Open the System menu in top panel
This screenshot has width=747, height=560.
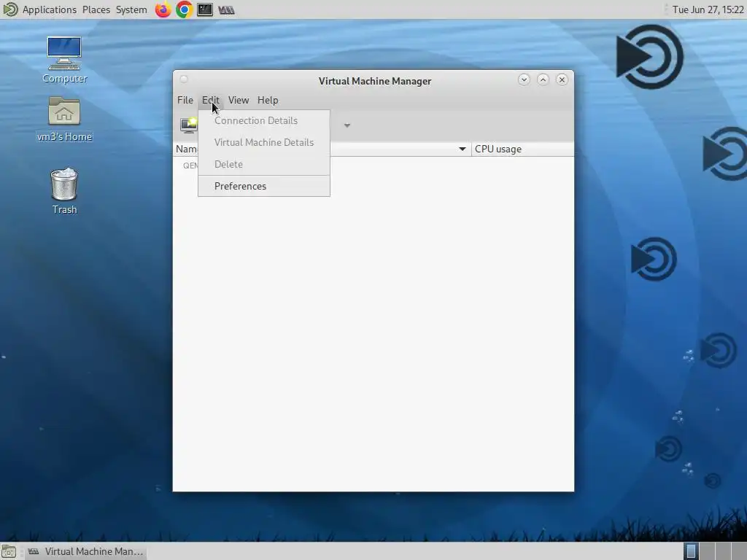(131, 9)
